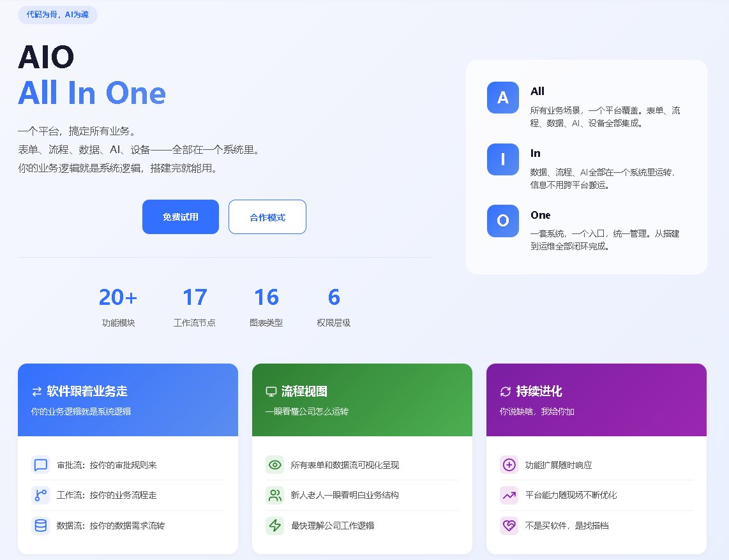Click the 一套系统，一个入口 description under One
729x560 pixels.
pos(605,240)
